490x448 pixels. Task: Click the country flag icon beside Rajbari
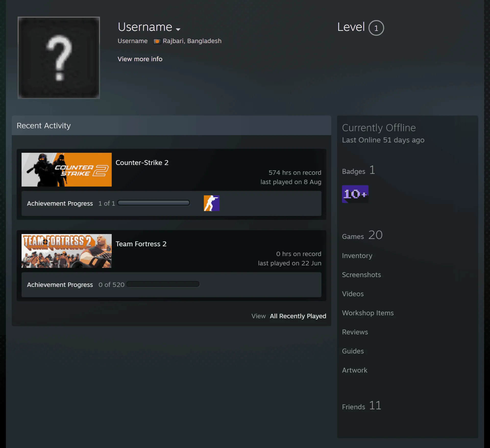point(157,41)
